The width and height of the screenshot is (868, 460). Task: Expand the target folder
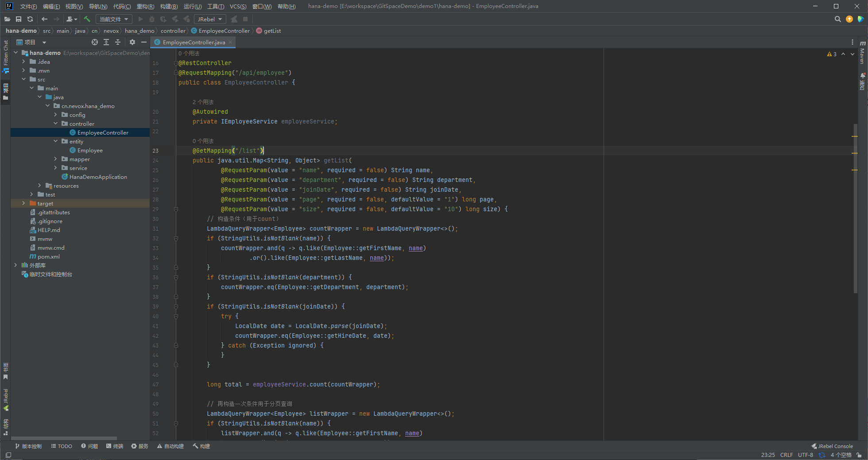(x=23, y=203)
